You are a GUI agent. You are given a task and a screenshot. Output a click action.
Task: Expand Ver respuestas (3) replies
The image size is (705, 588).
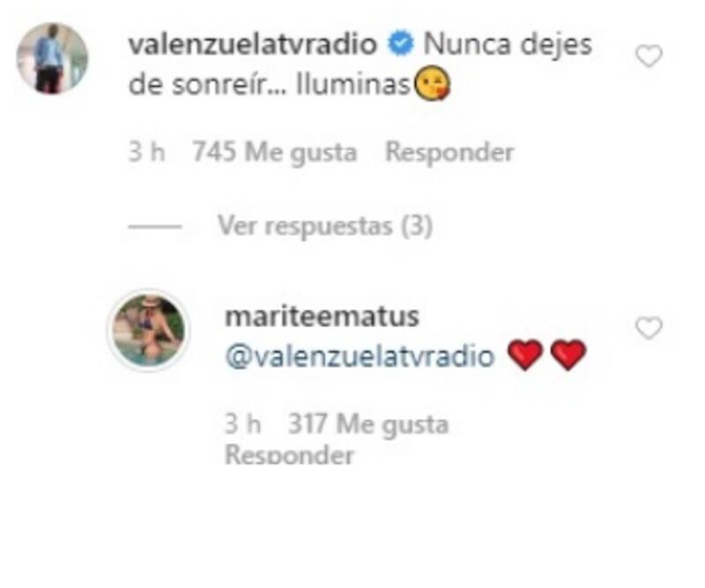pos(325,226)
